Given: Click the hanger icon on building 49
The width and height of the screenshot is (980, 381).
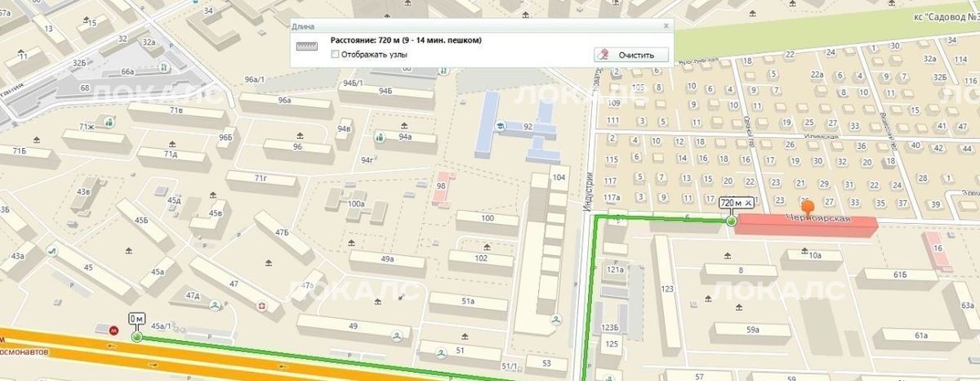Looking at the screenshot, I should [397, 335].
